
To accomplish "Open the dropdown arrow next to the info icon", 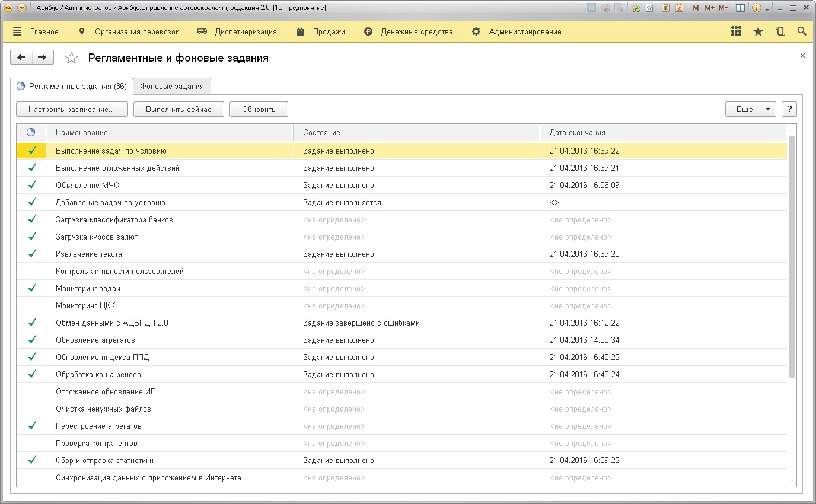I will click(x=767, y=9).
